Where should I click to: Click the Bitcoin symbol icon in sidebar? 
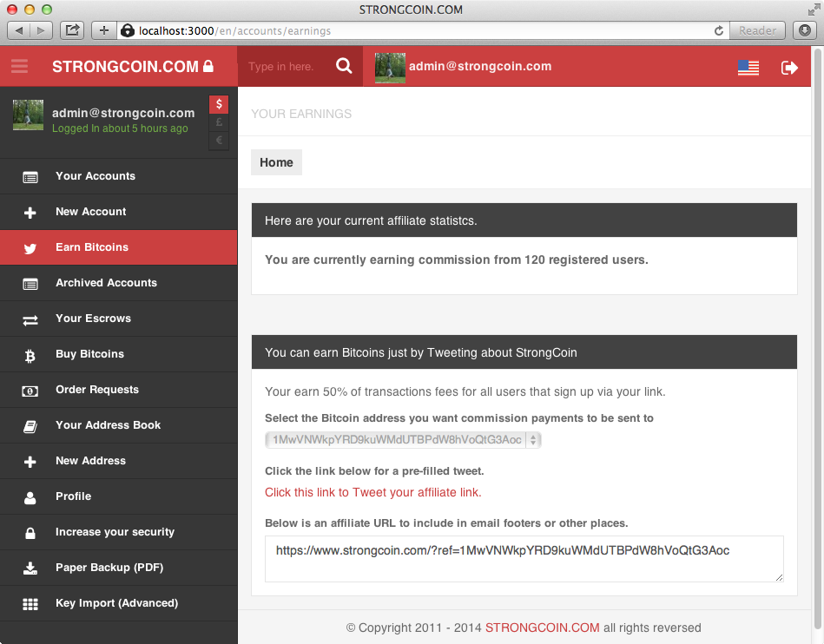[30, 355]
